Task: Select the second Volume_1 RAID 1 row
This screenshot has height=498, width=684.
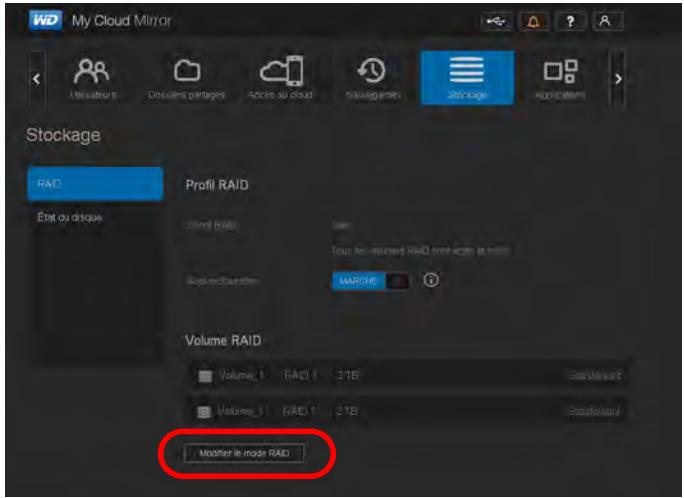Action: [x=408, y=411]
